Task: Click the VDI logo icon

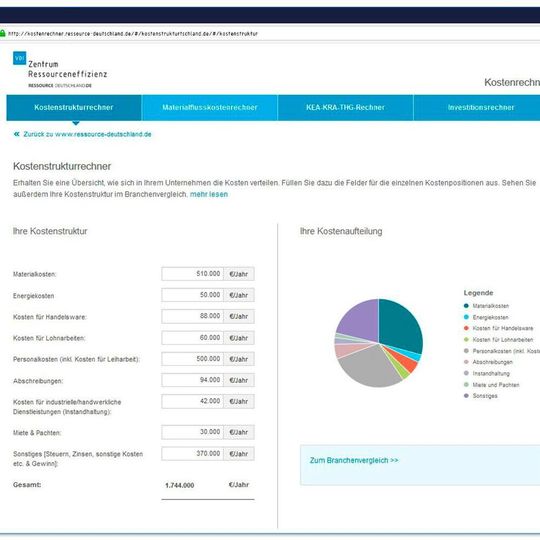Action: (x=19, y=58)
